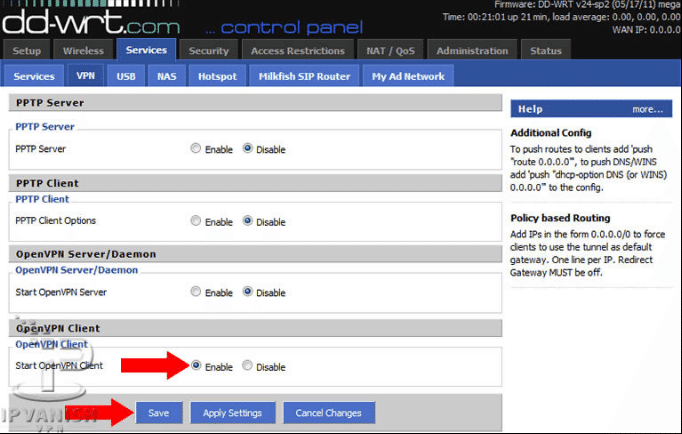The image size is (682, 434).
Task: Open the Administration tab
Action: [x=472, y=50]
